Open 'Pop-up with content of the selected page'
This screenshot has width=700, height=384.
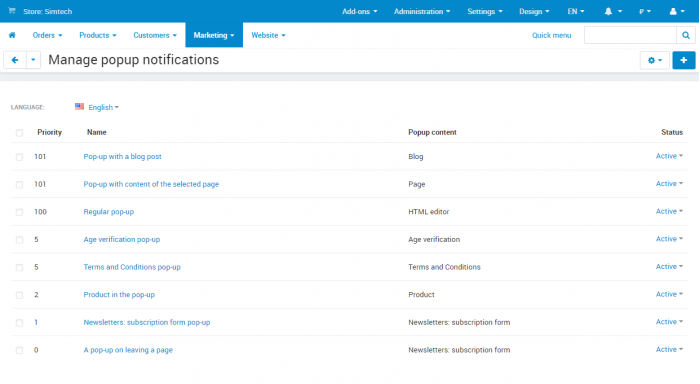151,184
